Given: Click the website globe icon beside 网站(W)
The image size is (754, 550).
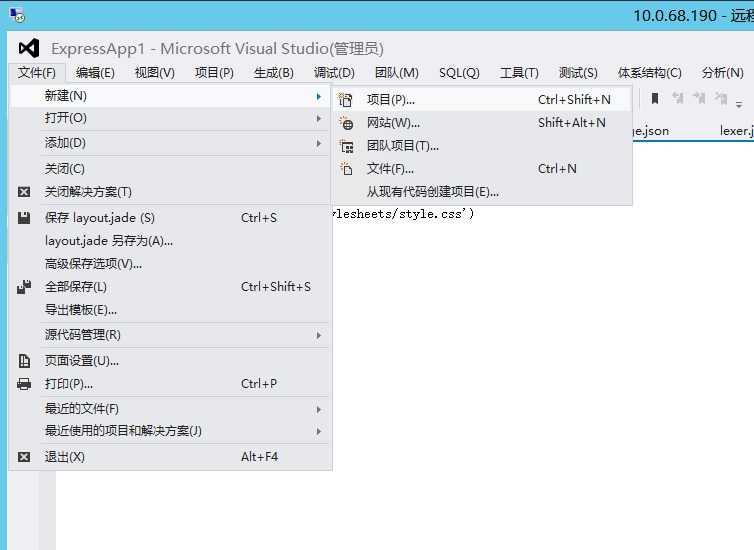Looking at the screenshot, I should 346,123.
